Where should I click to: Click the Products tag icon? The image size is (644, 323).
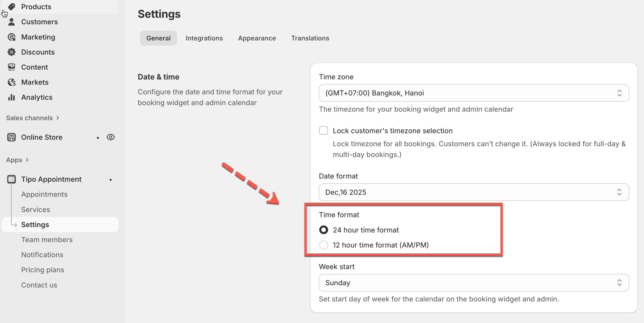coord(11,7)
